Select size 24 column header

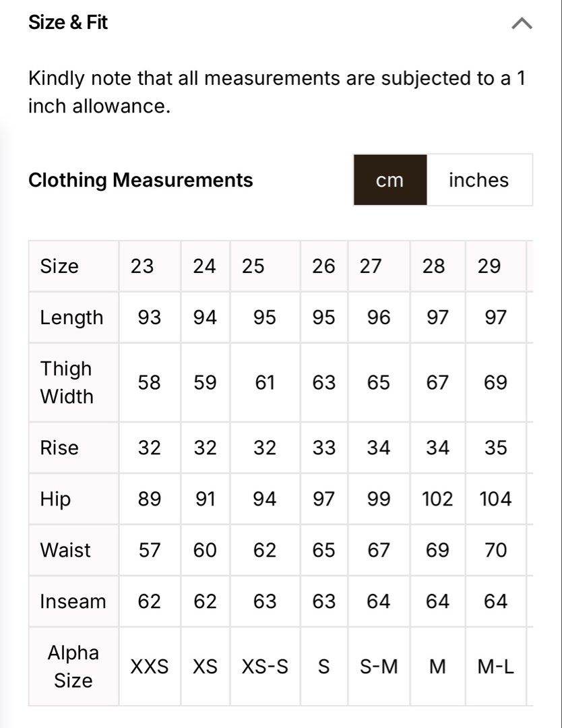[205, 266]
